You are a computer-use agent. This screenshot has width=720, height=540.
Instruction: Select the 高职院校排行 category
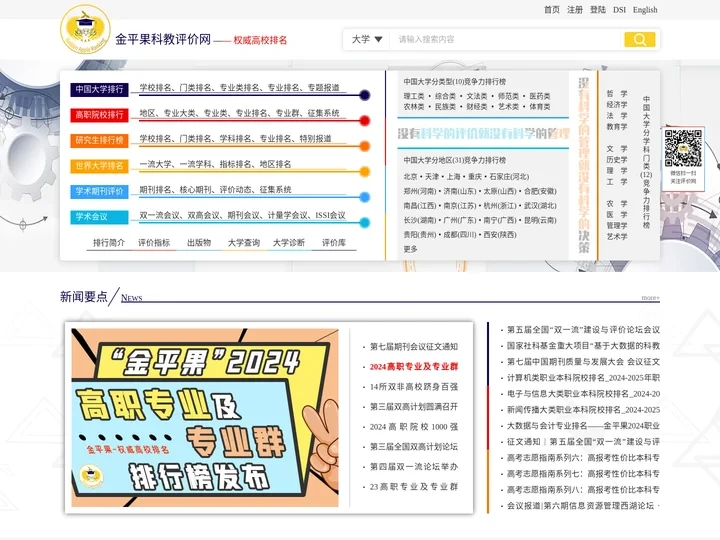pos(99,115)
